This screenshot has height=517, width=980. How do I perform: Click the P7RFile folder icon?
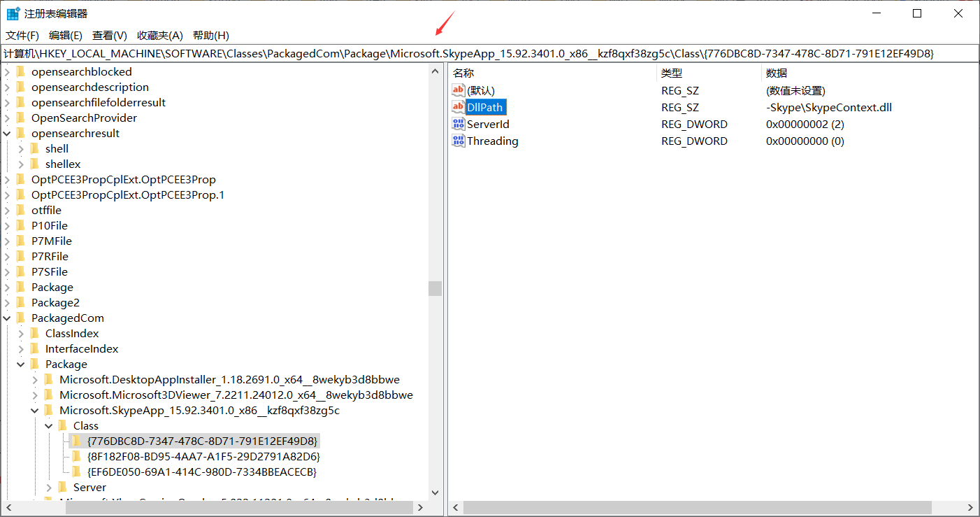[x=20, y=256]
